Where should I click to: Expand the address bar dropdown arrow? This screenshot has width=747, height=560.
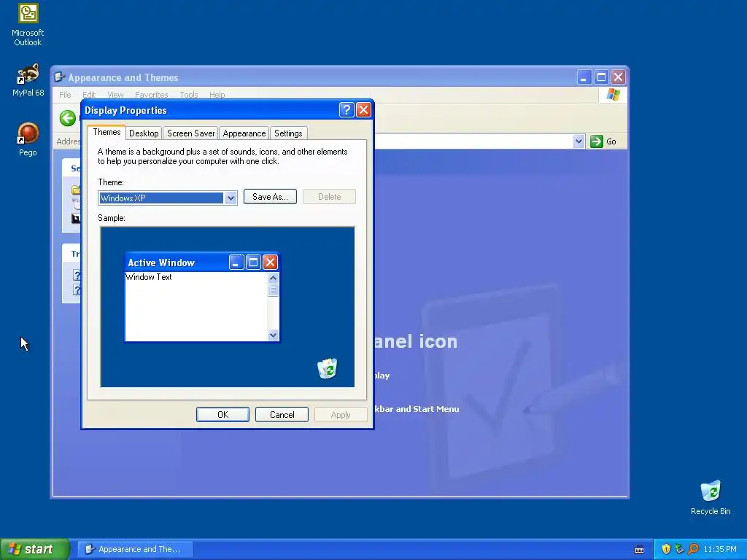click(578, 141)
